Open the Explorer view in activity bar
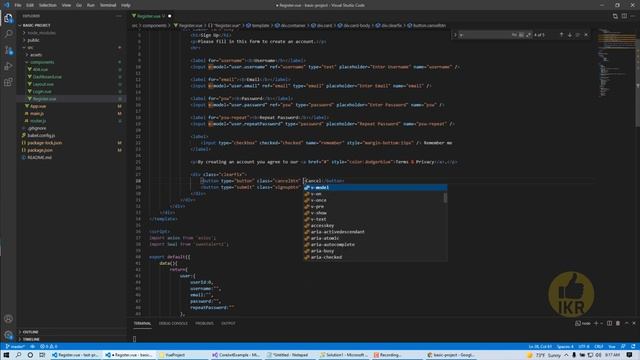Viewport: 640px width, 360px height. pyautogui.click(x=8, y=18)
